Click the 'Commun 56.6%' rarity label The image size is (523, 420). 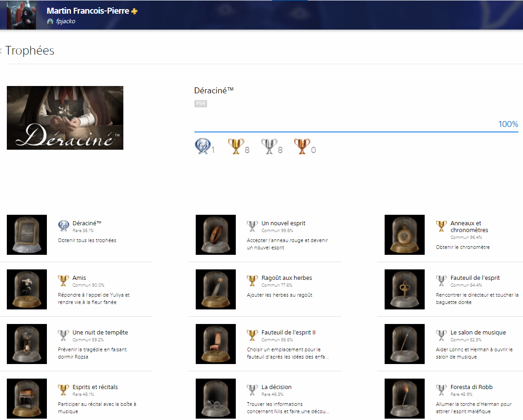pos(277,340)
